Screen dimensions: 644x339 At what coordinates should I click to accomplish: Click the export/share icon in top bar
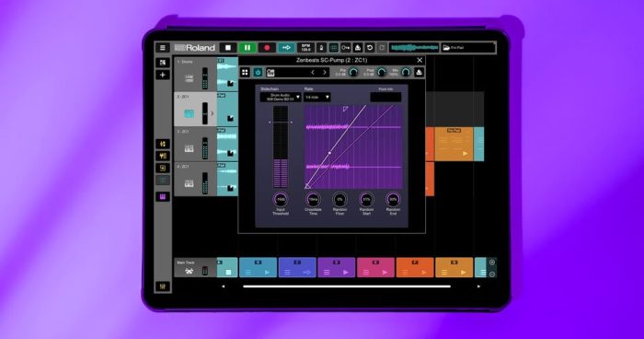[358, 48]
